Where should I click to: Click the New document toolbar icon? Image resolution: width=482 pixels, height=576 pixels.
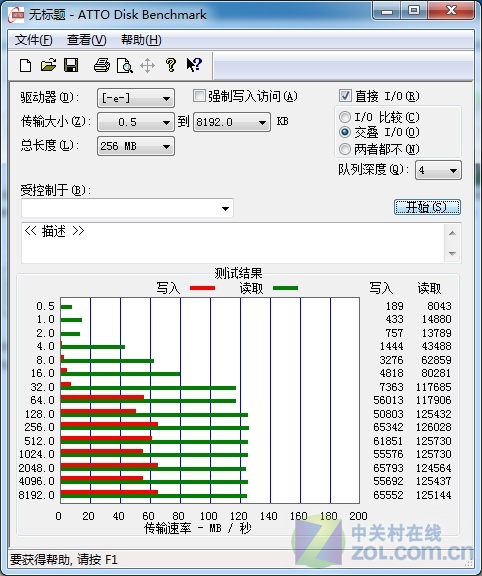(x=25, y=66)
